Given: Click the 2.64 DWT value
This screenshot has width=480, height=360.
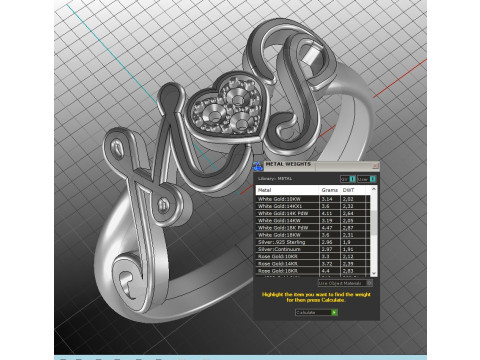Looking at the screenshot, I should [x=348, y=213].
